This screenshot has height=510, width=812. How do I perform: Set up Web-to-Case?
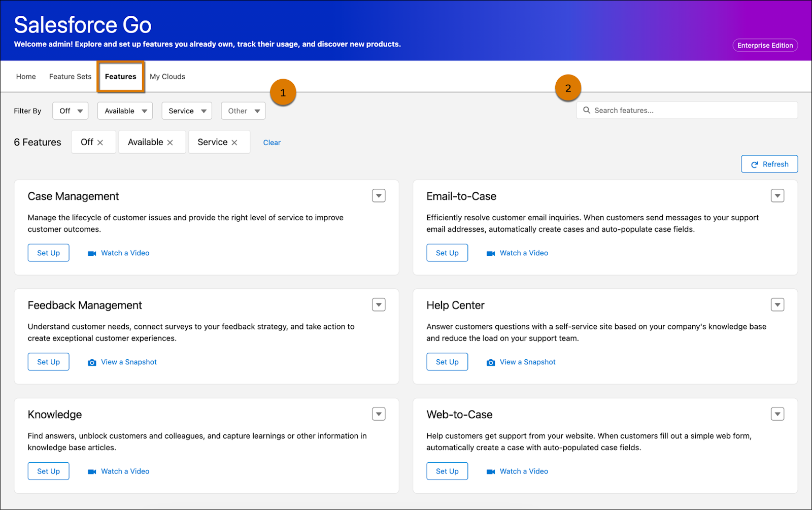[x=447, y=471]
